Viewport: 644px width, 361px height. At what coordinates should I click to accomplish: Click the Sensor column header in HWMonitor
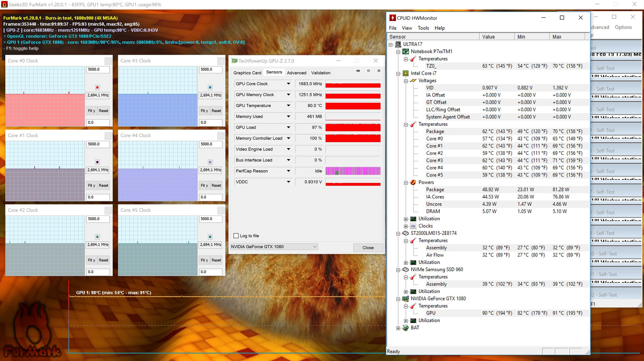[x=433, y=37]
